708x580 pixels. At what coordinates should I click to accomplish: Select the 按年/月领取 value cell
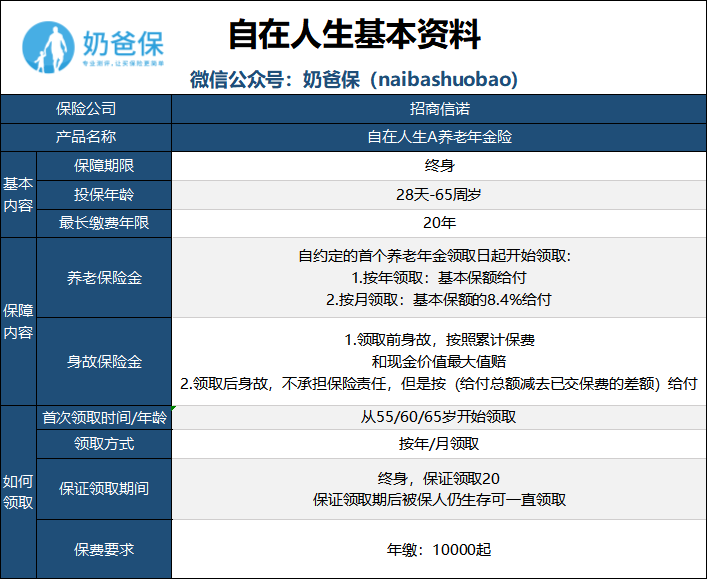click(439, 444)
